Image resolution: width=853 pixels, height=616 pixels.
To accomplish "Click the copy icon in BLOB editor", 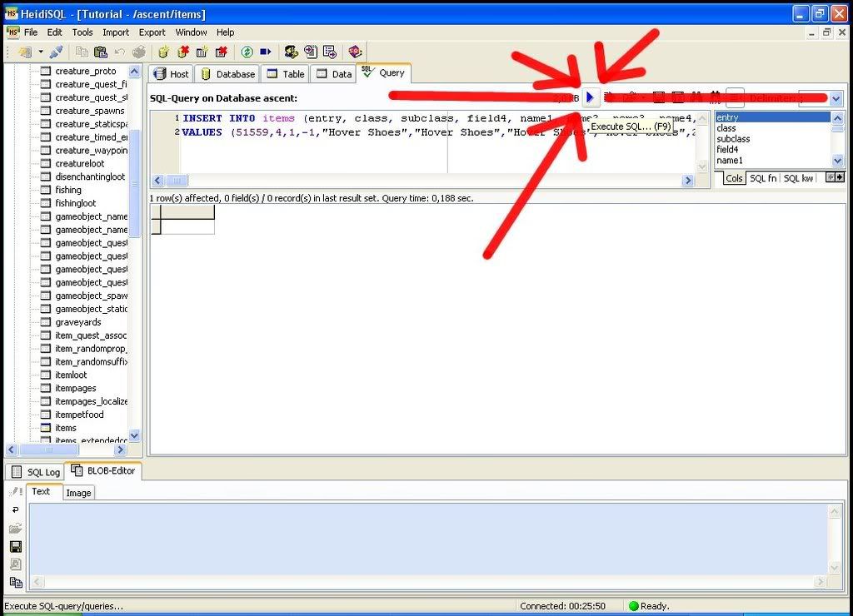I will (16, 583).
